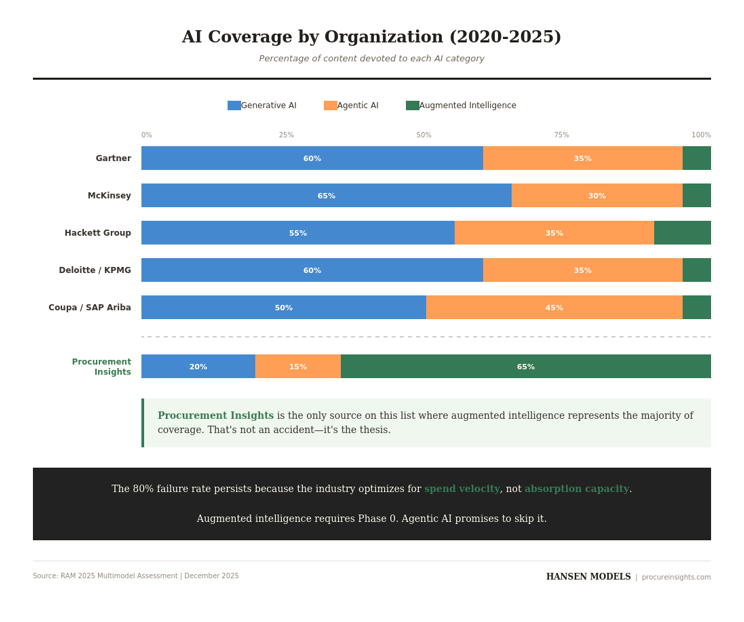Click the blue Generative AI legend swatch
Viewport: 744px width, 622px height.
pos(234,105)
